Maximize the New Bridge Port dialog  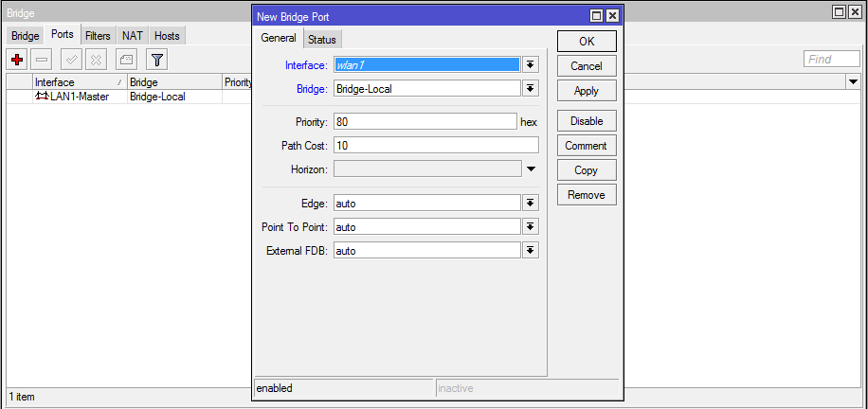596,16
